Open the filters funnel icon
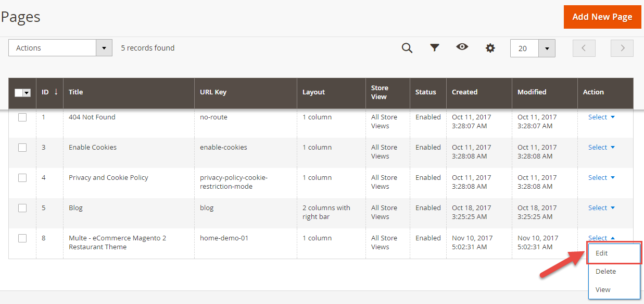 [435, 48]
